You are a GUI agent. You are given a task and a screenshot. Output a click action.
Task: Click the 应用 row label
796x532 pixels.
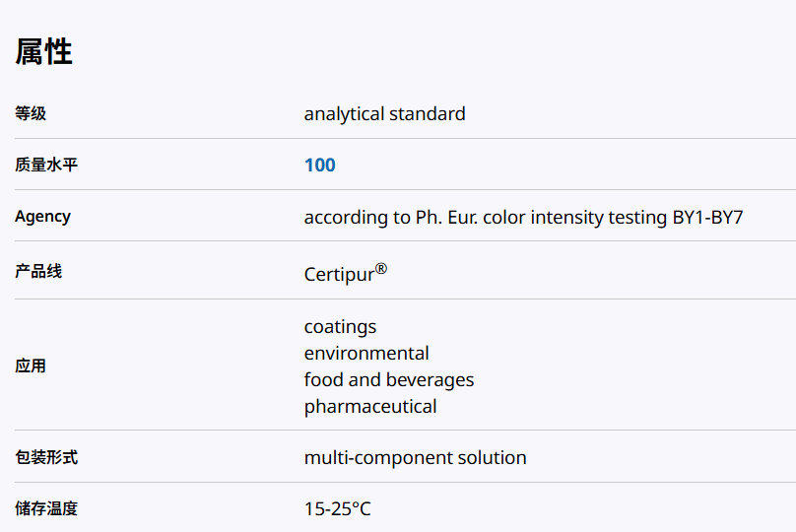pos(31,366)
